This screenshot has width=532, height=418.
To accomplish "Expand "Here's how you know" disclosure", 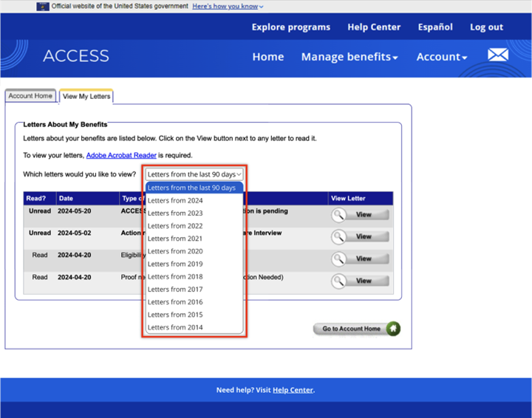I will click(x=228, y=6).
